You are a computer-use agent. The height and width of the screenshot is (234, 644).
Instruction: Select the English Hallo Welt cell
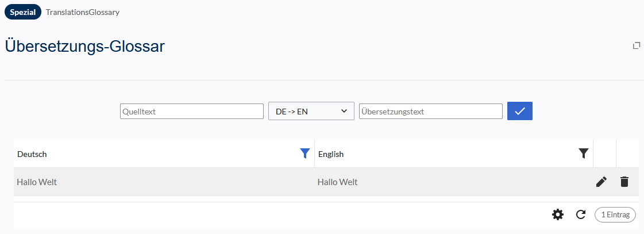pos(337,182)
